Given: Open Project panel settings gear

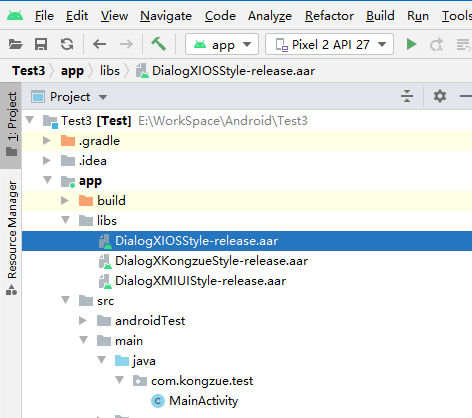Looking at the screenshot, I should [440, 97].
